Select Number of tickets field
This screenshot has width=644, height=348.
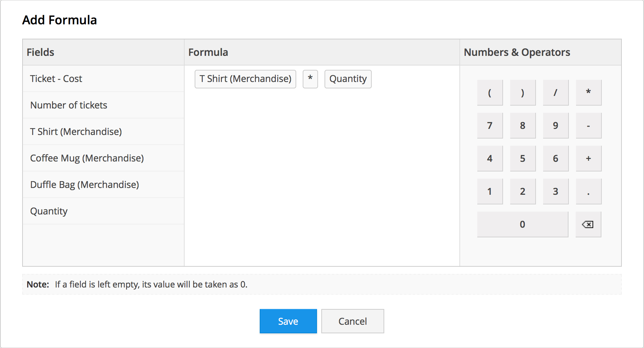click(69, 105)
